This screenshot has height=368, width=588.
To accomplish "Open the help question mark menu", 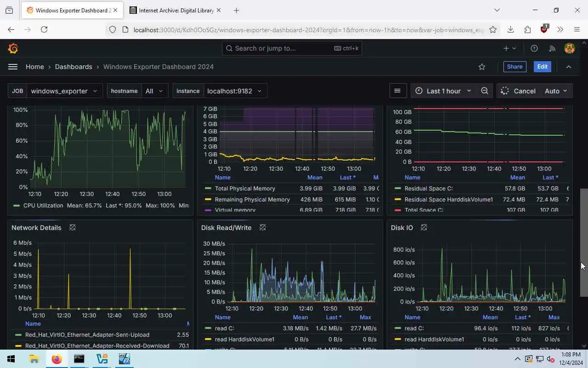I will pyautogui.click(x=534, y=48).
